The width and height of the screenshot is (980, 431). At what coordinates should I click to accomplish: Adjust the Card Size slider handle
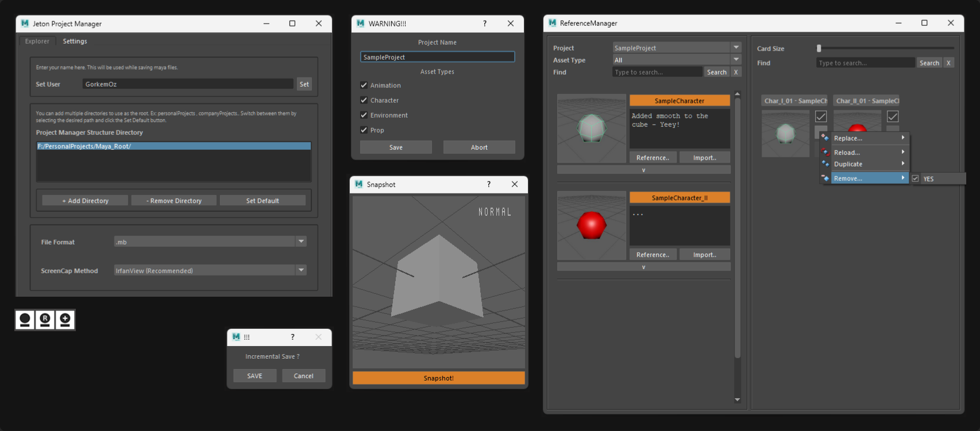(819, 48)
